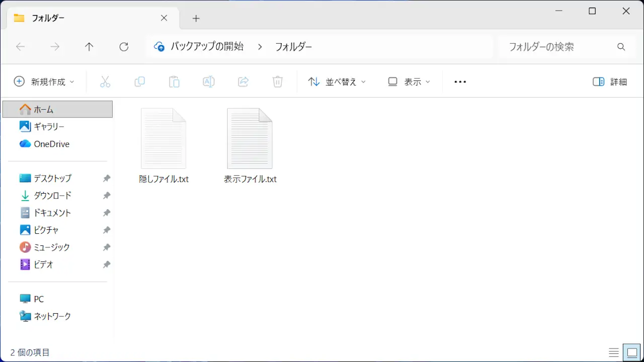644x362 pixels.
Task: Open the ... more options menu
Action: pyautogui.click(x=459, y=81)
